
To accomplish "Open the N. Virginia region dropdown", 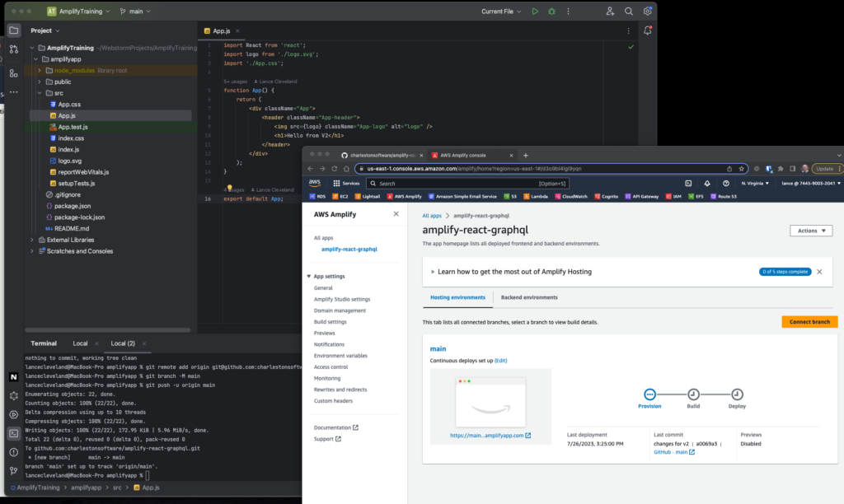I will pos(755,183).
